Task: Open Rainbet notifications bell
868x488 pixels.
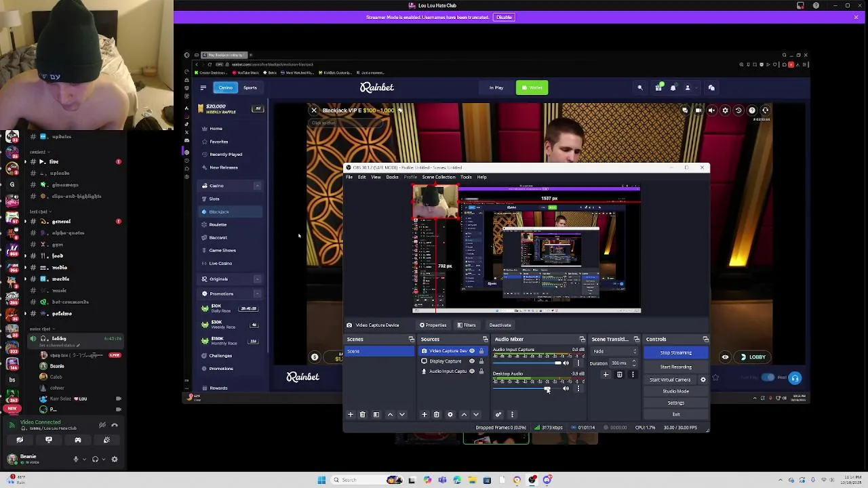Action: pos(673,87)
